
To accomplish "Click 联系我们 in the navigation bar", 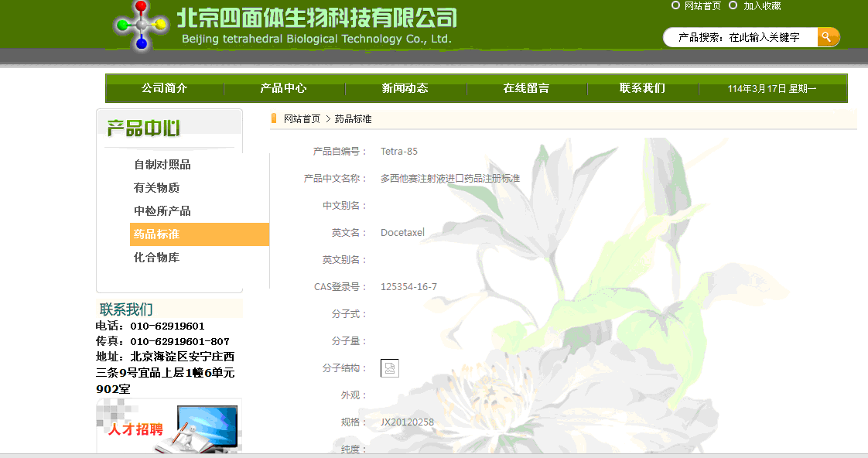I will [x=642, y=88].
